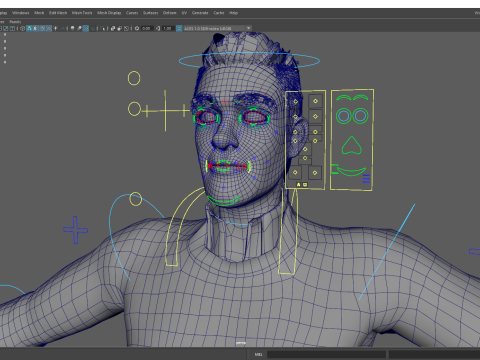Open the Deform menu

(x=169, y=13)
